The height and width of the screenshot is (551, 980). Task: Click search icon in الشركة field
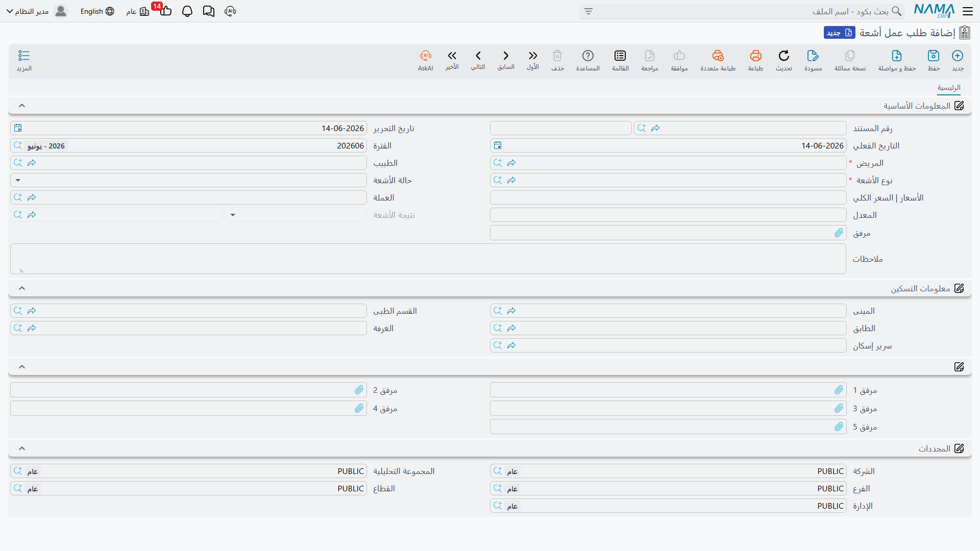pyautogui.click(x=498, y=471)
